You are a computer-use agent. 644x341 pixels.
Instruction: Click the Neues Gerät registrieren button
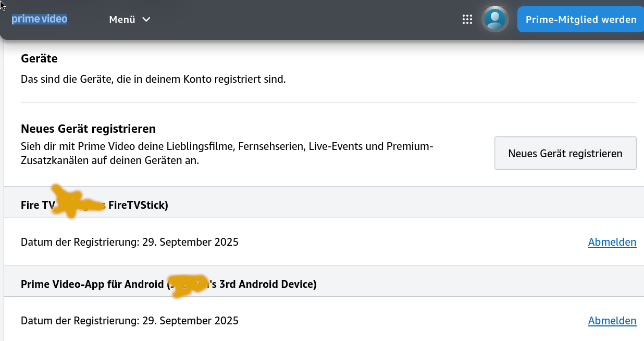[x=565, y=153]
